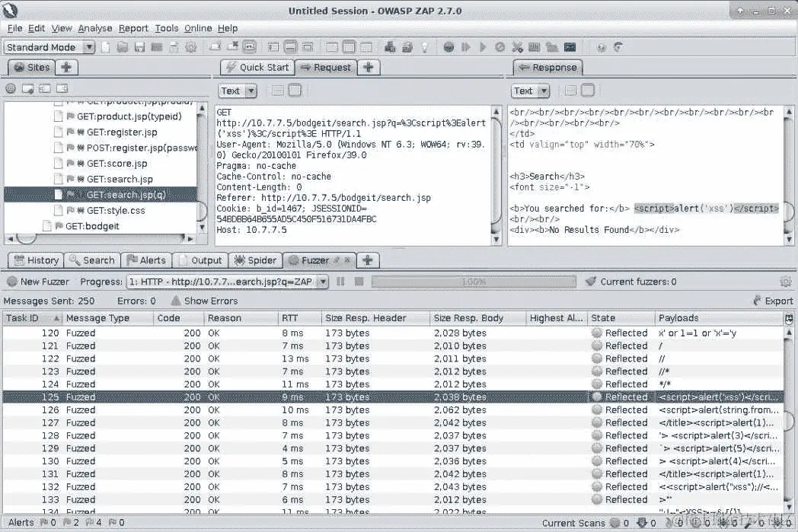Open the File menu

tap(14, 28)
